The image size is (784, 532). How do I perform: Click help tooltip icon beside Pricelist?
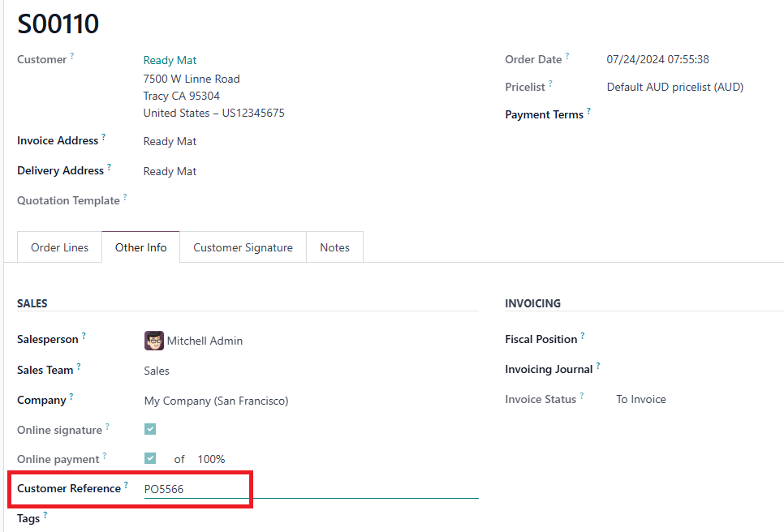click(x=550, y=83)
